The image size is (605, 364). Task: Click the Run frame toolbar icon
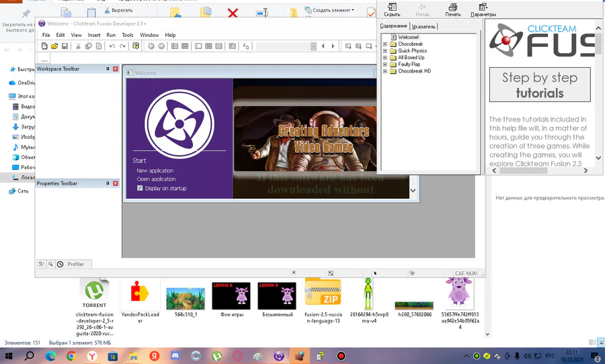358,46
